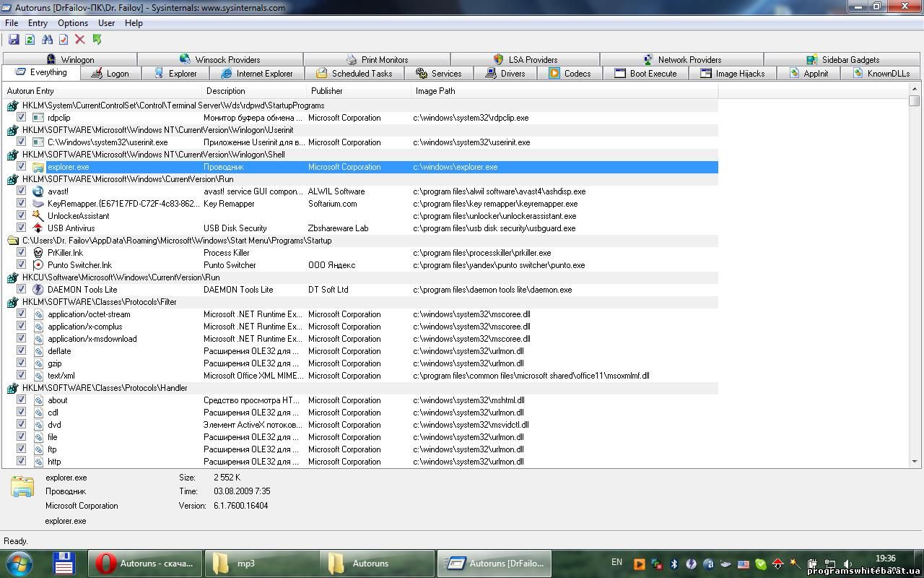Uncheck the rdpclip entry checkbox
This screenshot has width=924, height=578.
tap(21, 117)
